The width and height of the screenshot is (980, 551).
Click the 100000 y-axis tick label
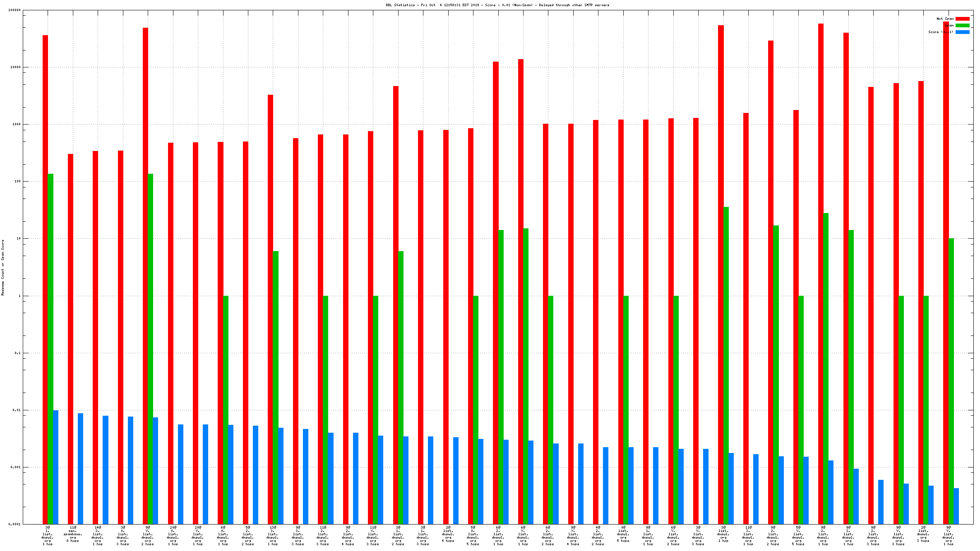[x=14, y=10]
